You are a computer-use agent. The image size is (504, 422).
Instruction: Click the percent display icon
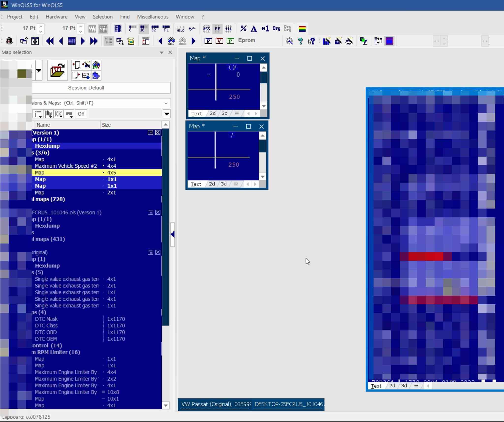click(243, 29)
